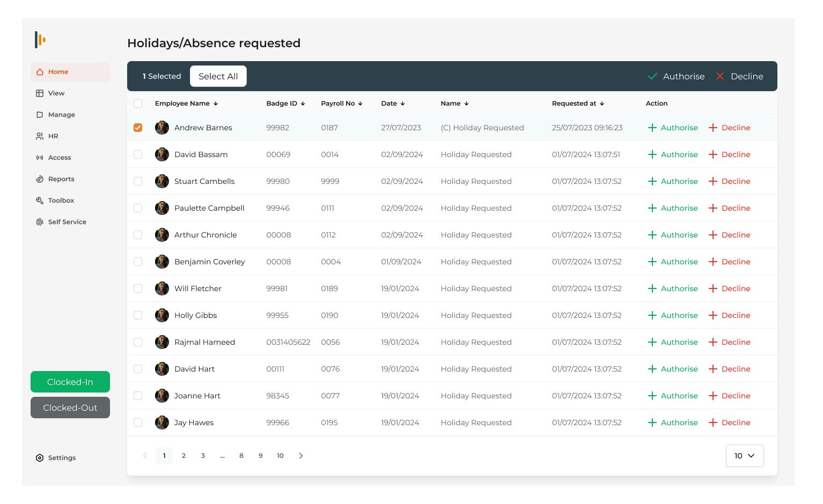Click the Access signal icon
Image resolution: width=823 pixels, height=504 pixels.
coord(40,158)
